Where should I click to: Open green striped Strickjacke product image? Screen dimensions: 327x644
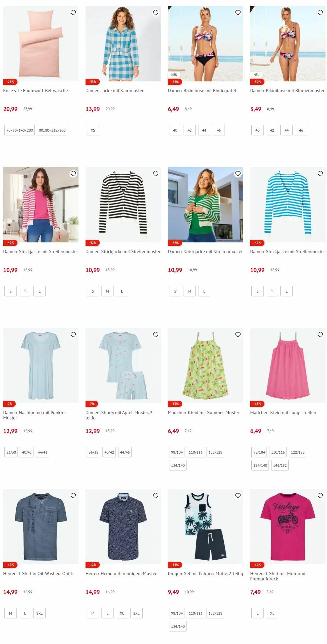[205, 205]
